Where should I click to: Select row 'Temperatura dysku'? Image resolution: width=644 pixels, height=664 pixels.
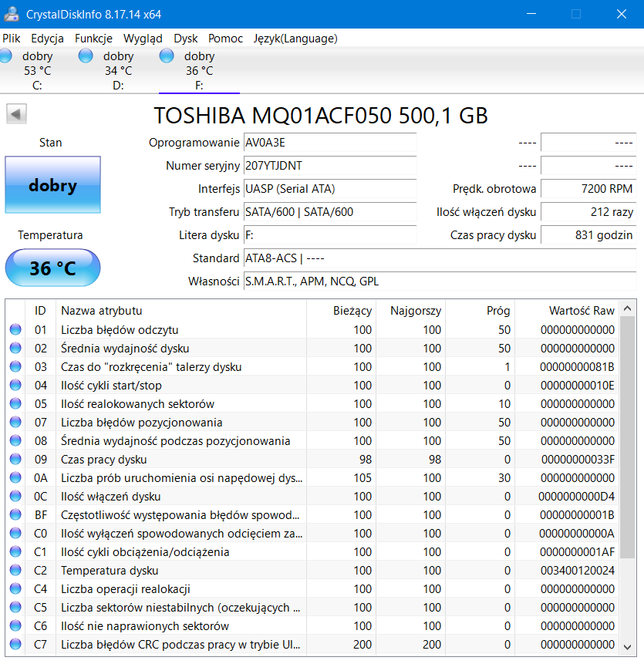pyautogui.click(x=312, y=570)
